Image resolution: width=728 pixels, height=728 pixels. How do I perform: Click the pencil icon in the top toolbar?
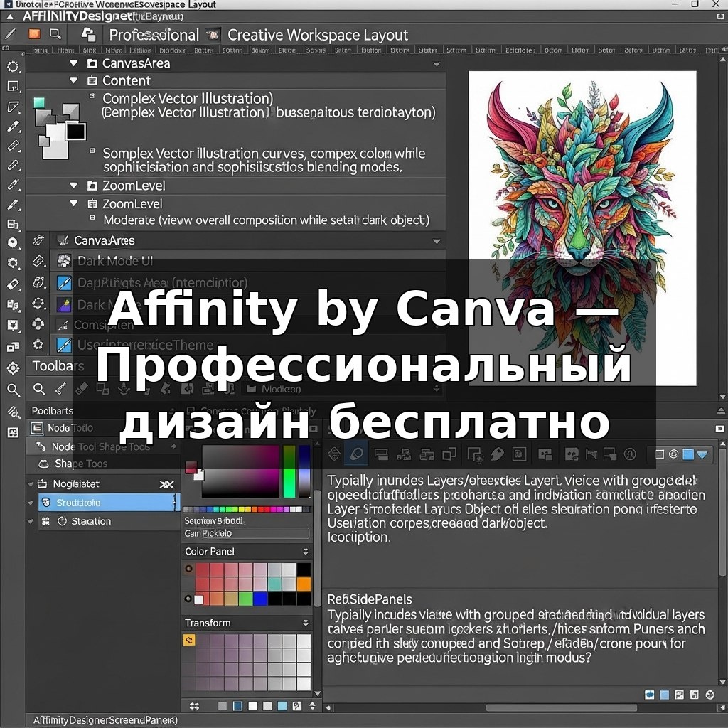click(10, 34)
